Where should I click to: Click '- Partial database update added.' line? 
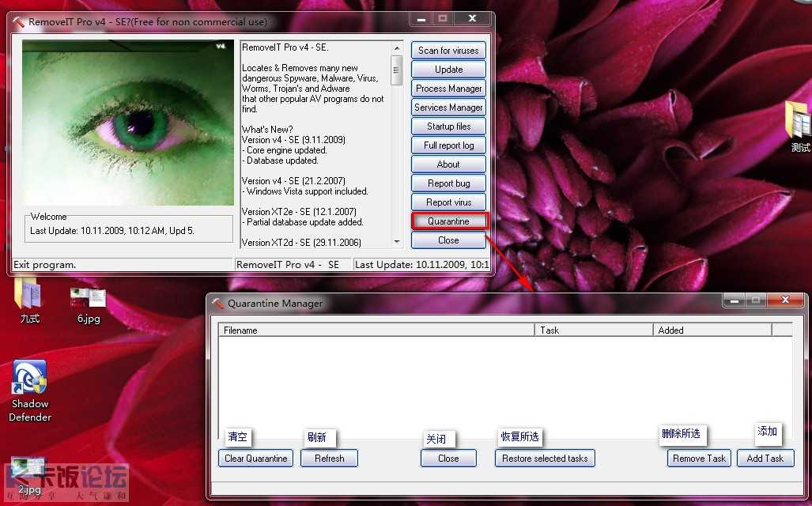(x=303, y=222)
